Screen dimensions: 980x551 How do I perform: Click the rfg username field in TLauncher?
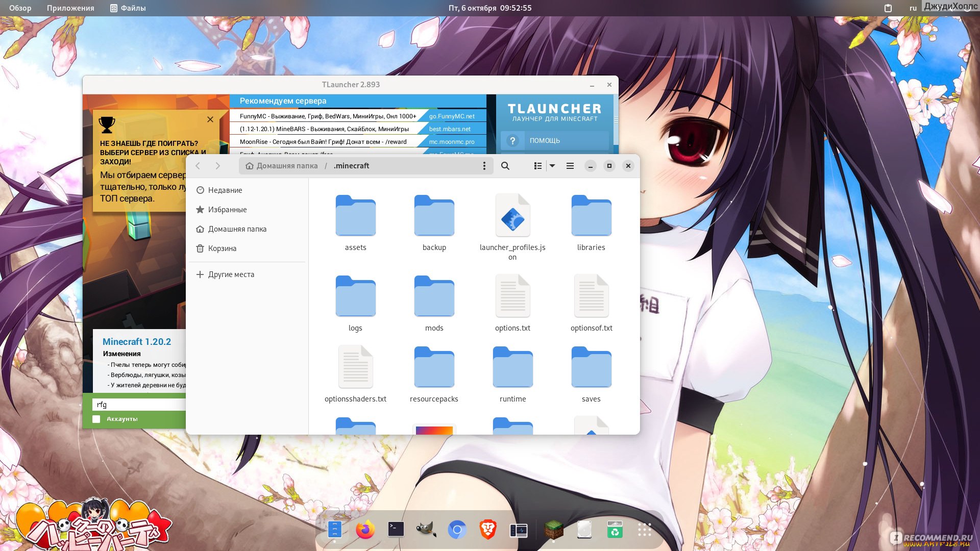[x=139, y=405]
